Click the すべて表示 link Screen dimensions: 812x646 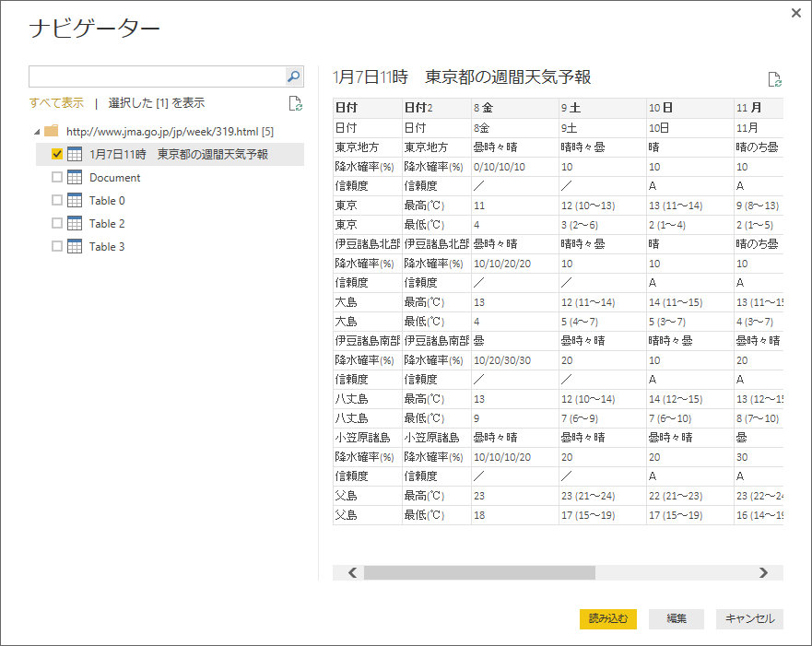(56, 103)
